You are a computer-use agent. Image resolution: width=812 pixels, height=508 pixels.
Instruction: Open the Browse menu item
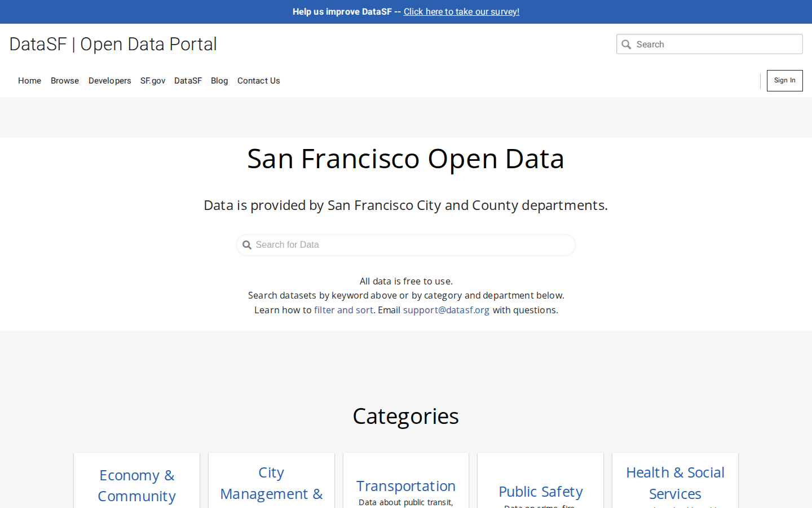coord(65,81)
